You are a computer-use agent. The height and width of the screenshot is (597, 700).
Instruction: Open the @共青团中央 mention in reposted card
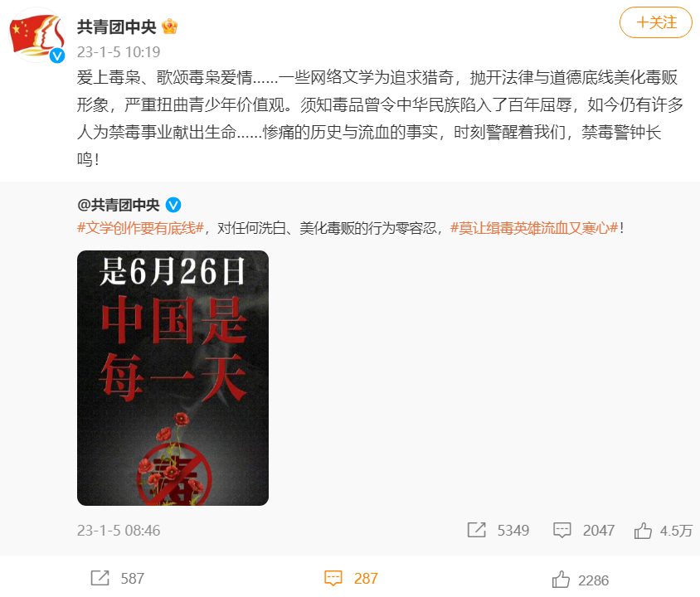pos(119,205)
